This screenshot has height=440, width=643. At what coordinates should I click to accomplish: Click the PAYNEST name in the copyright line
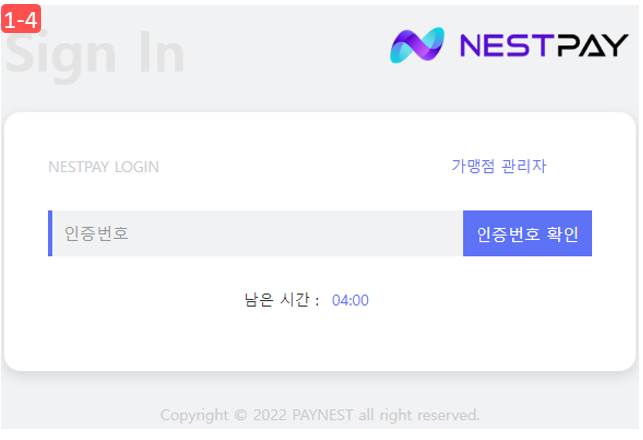(x=322, y=415)
